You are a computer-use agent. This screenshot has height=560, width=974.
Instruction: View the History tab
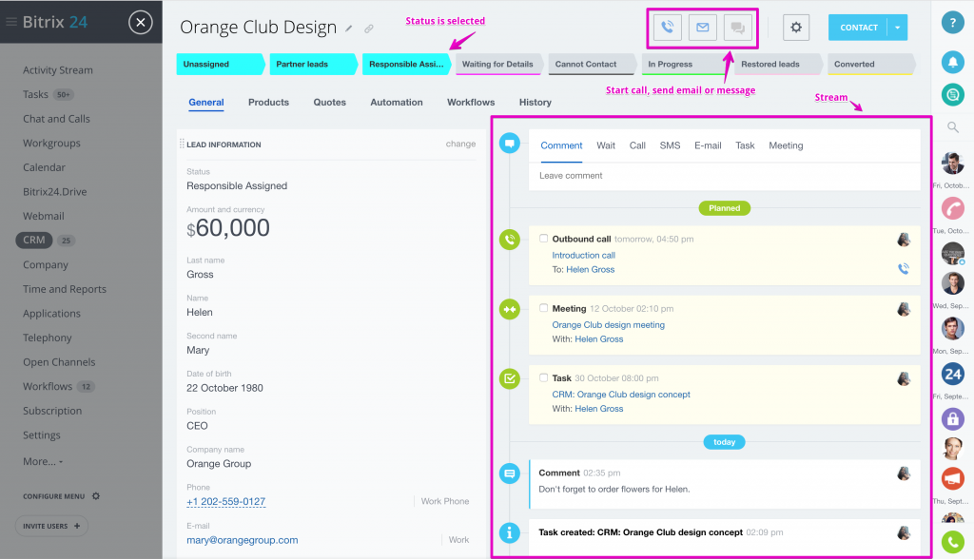click(535, 103)
